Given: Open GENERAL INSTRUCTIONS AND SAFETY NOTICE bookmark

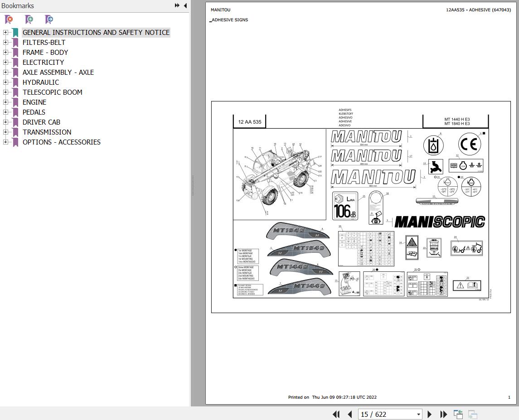Looking at the screenshot, I should coord(96,33).
